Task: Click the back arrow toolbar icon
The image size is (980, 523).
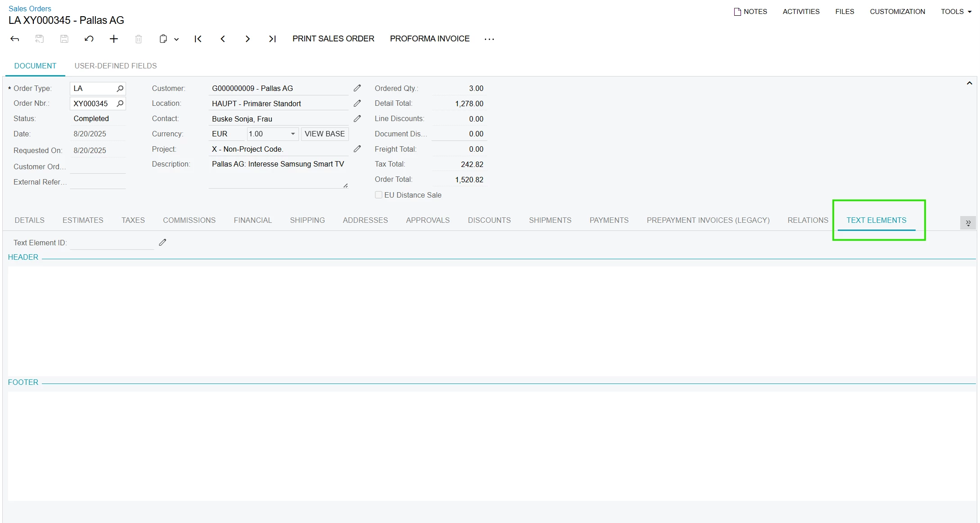Action: (15, 39)
